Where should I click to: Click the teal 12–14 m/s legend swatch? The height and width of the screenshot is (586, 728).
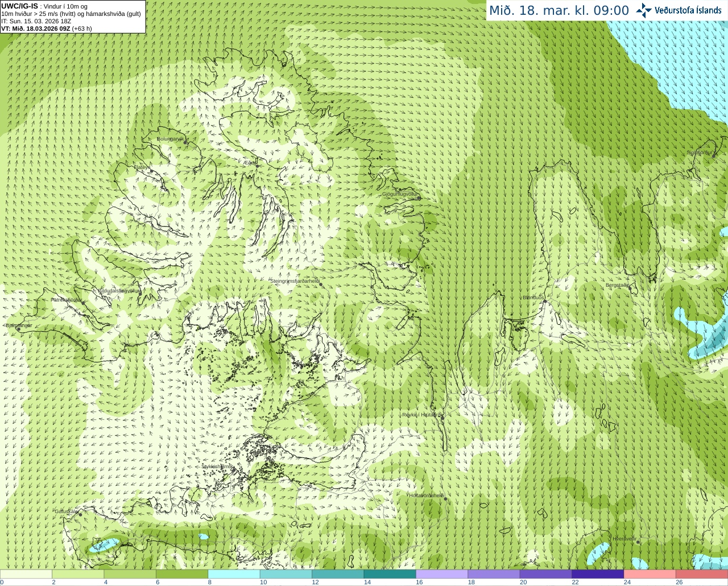(338, 574)
